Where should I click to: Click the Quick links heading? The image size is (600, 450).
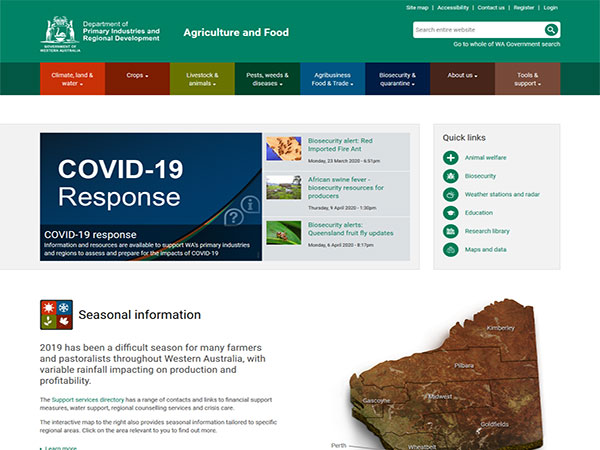464,138
